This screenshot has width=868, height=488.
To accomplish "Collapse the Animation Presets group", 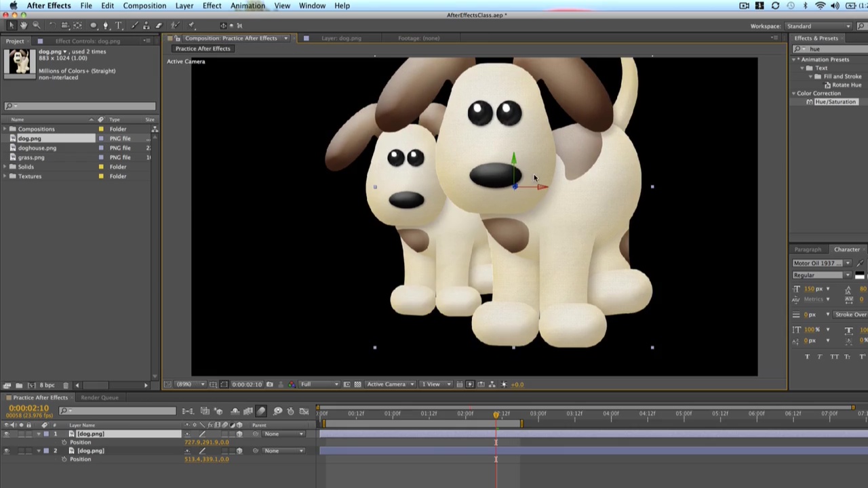I will [x=794, y=60].
